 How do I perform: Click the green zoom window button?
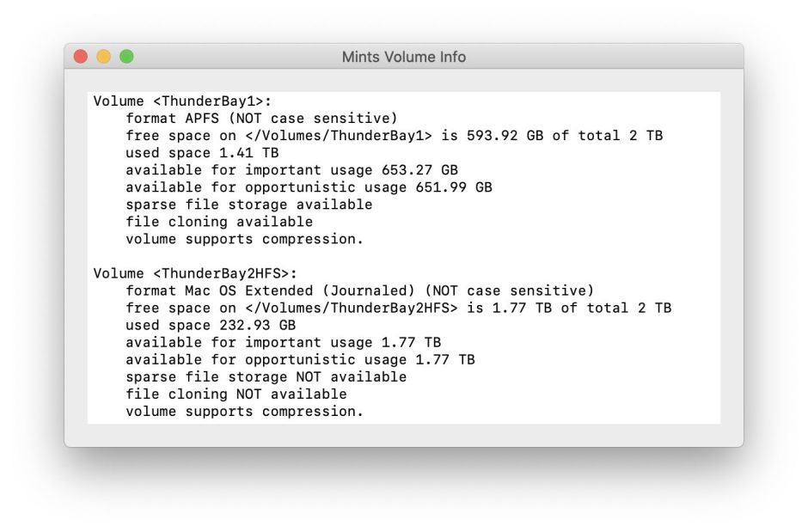pos(126,57)
